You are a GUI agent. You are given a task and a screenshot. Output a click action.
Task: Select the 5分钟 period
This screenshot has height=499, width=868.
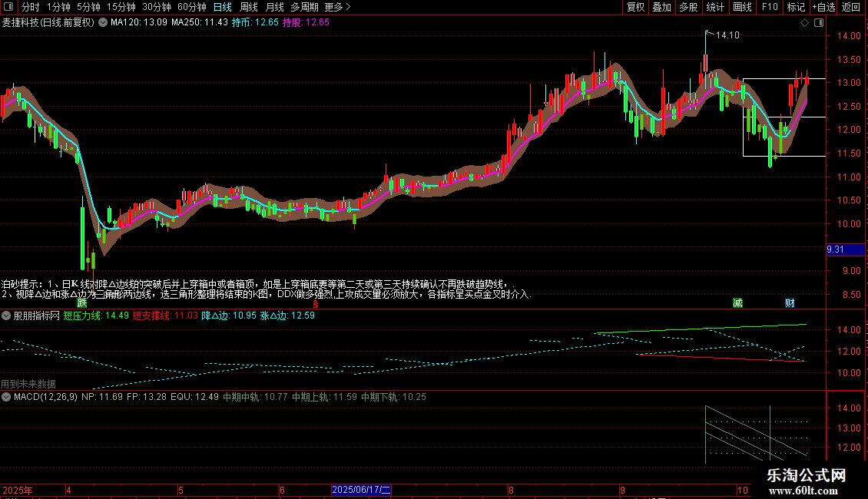[88, 7]
